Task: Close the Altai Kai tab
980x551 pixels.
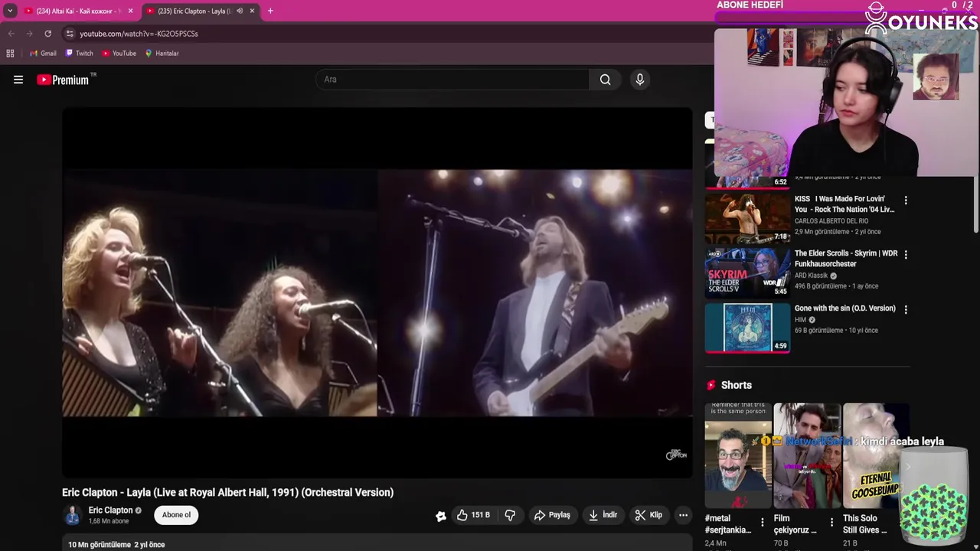Action: point(130,11)
